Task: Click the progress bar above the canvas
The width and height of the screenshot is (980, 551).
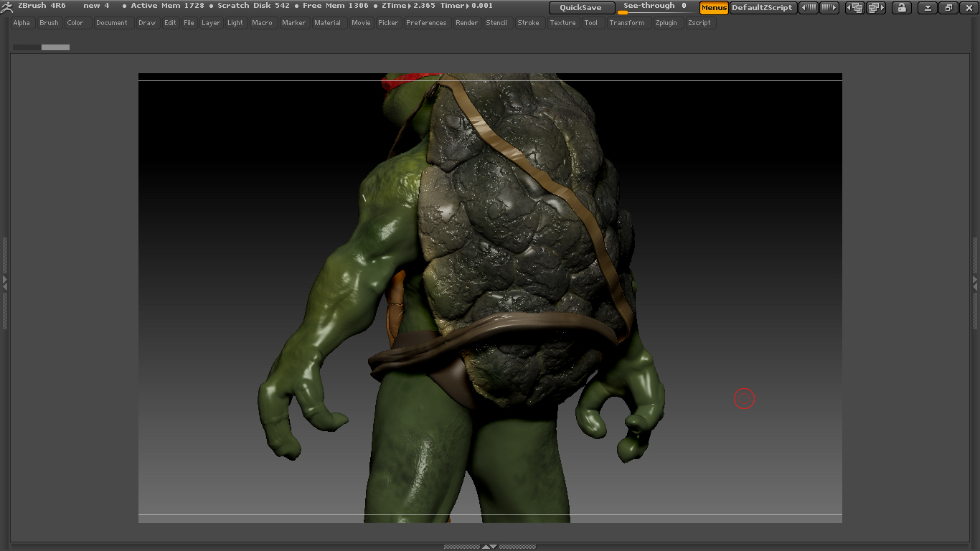Action: click(x=41, y=47)
